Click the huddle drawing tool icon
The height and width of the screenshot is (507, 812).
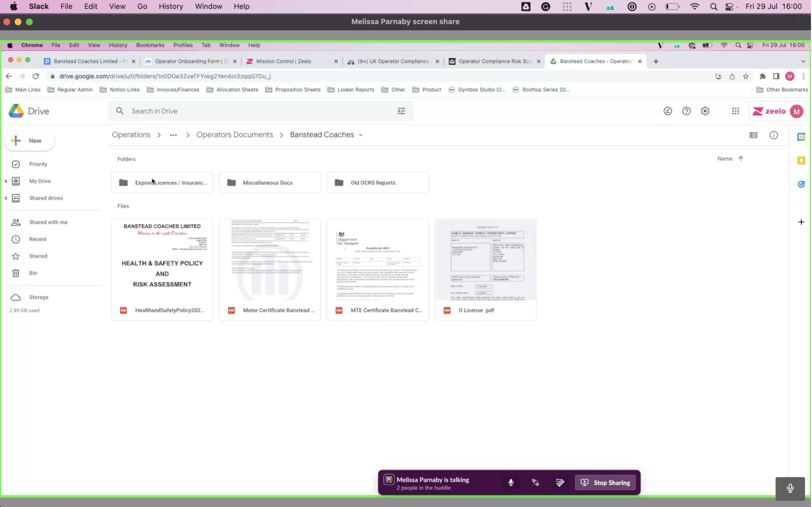coord(536,483)
